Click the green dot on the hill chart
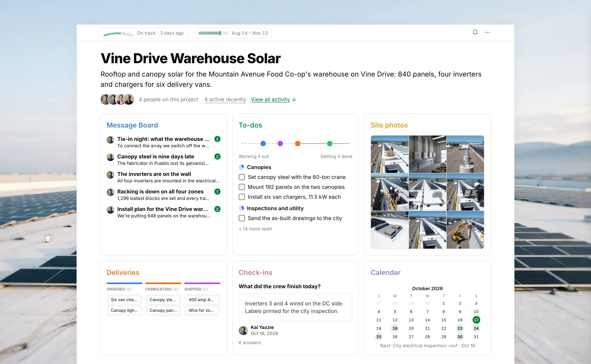 (x=330, y=144)
